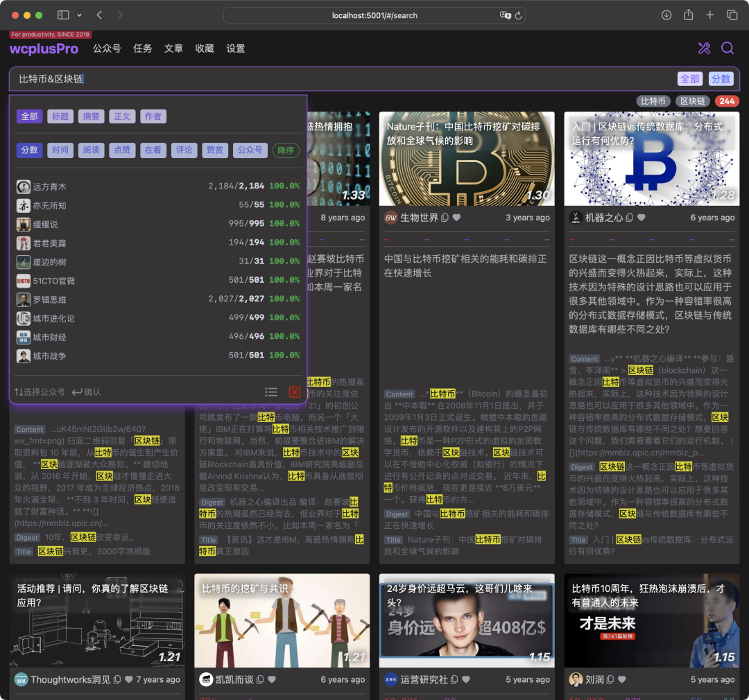Screen dimensions: 749x700
Task: Click the 区块链 keyword tag
Action: (693, 101)
